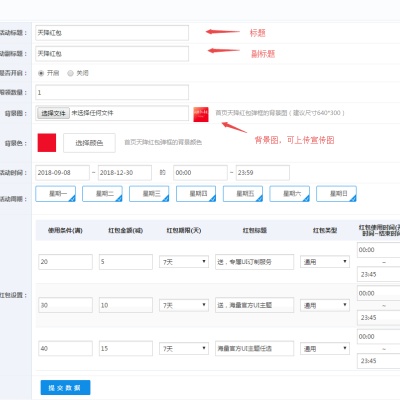Screen dimensions: 400x400
Task: Click the activity subtitle input field
Action: [x=112, y=53]
